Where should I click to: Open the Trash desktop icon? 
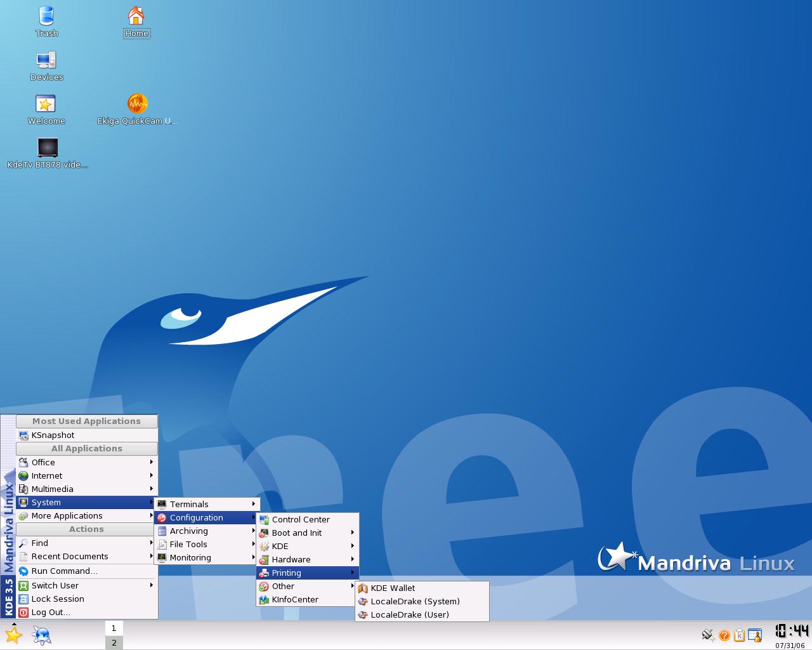pos(46,22)
